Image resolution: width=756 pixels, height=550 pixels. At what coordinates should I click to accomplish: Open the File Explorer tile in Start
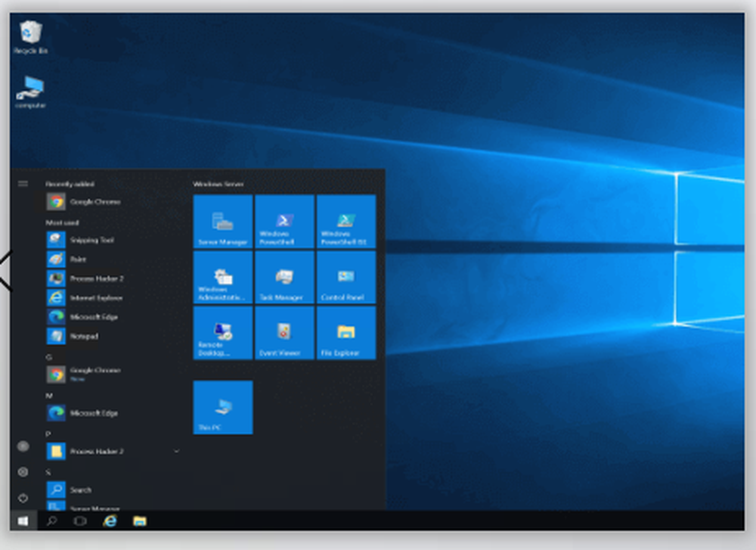point(346,333)
